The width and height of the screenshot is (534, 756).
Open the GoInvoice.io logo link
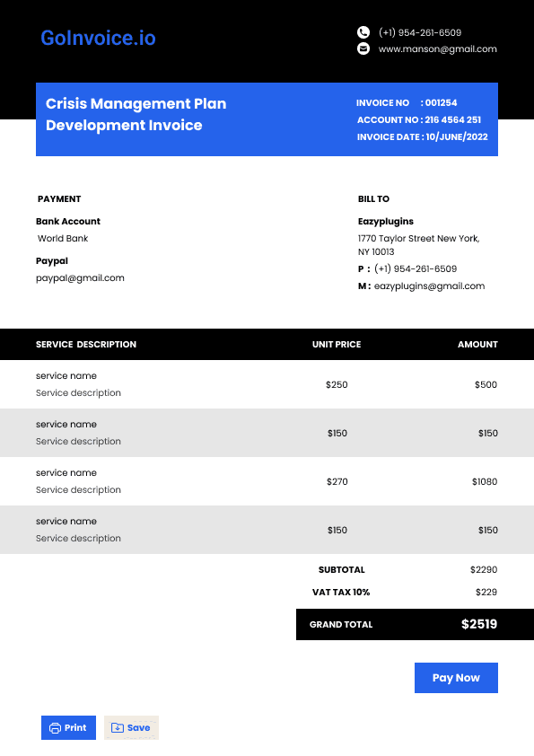point(99,38)
